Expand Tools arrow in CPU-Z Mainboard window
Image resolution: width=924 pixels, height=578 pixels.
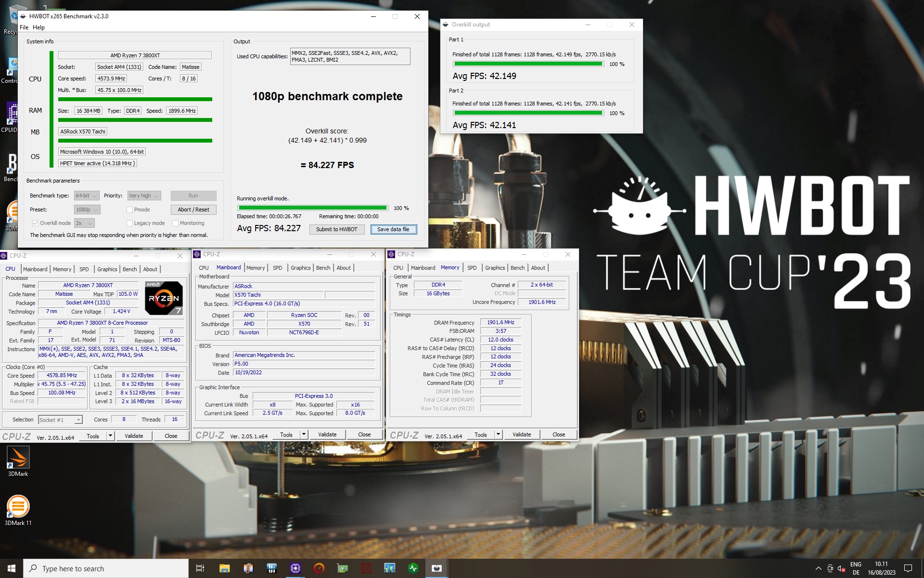coord(304,434)
